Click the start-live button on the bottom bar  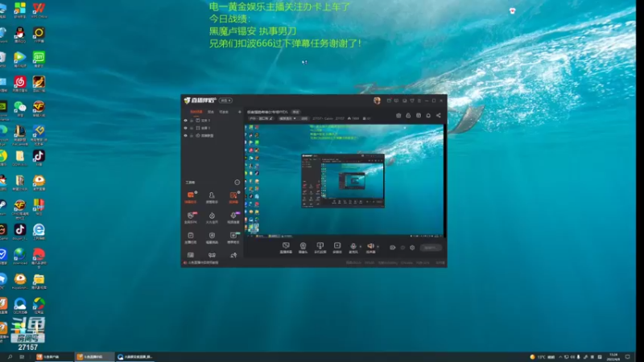[x=431, y=248]
